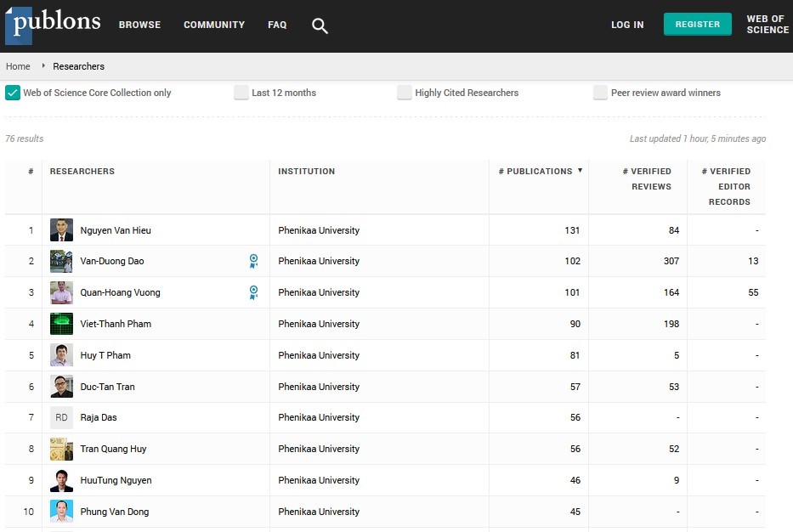This screenshot has height=532, width=793.
Task: Click Duc-Tan Tran's profile picture
Action: 61,387
